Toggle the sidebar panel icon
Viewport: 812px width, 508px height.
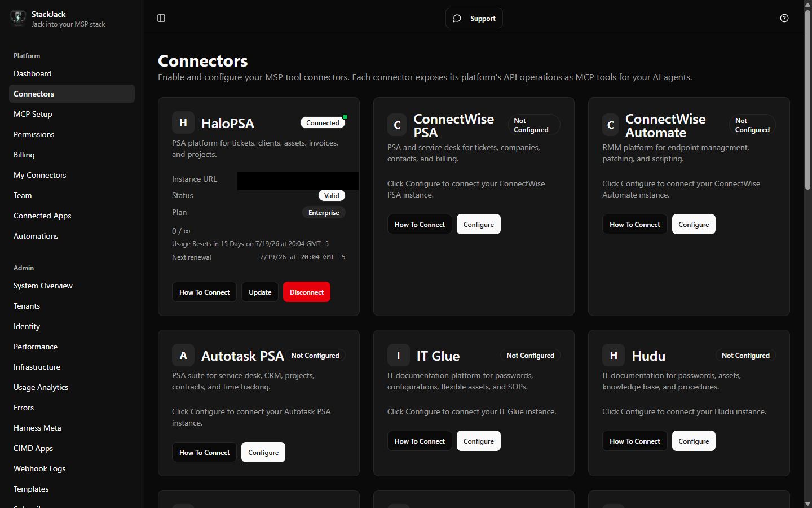pos(161,18)
